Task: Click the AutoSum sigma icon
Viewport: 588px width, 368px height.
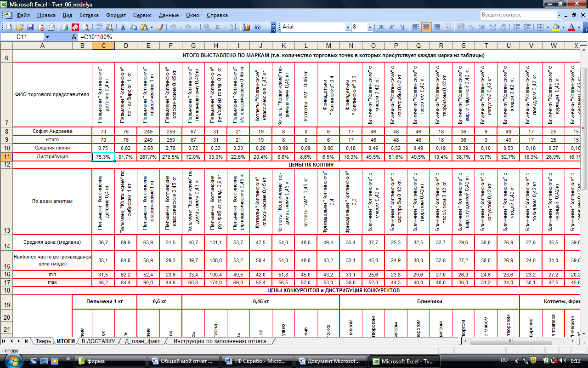Action: 217,27
